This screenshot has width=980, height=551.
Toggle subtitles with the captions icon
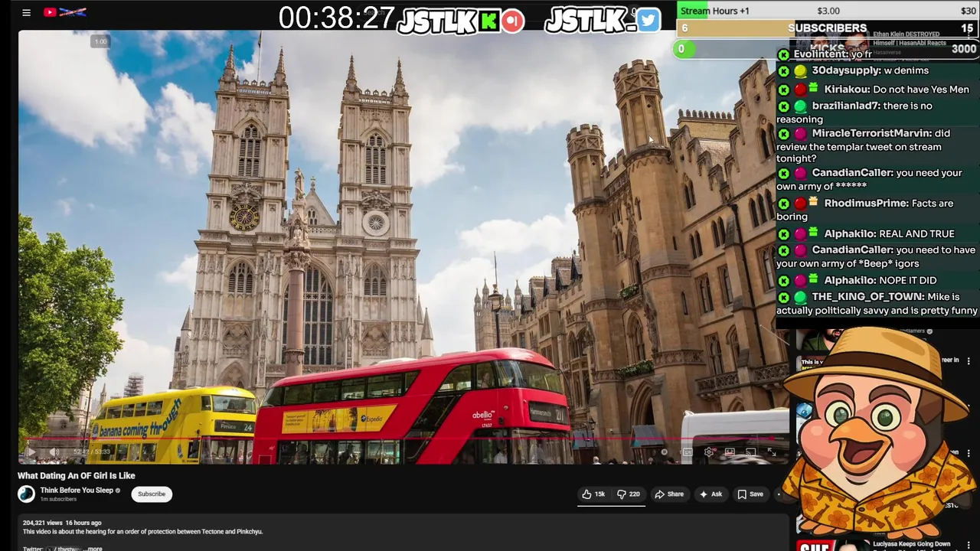pyautogui.click(x=688, y=452)
